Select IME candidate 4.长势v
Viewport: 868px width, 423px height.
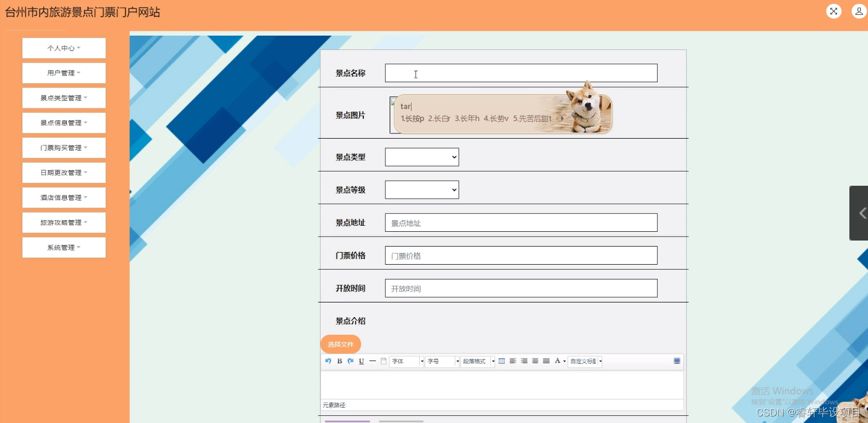coord(496,118)
